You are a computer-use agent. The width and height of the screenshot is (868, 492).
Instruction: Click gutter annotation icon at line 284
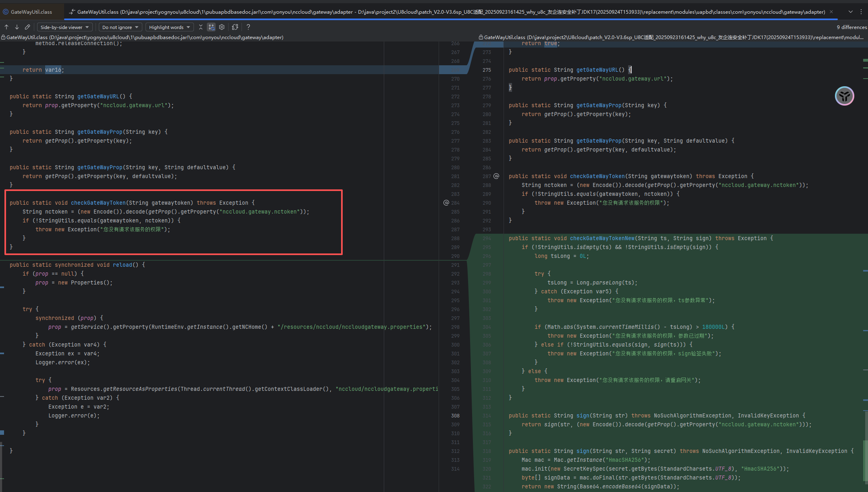[446, 203]
